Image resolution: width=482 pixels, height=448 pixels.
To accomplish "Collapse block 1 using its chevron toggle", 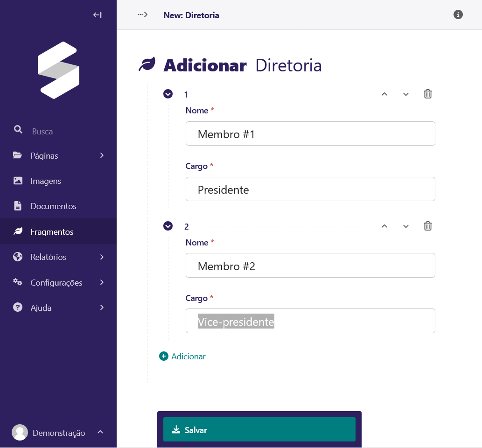I will pyautogui.click(x=168, y=94).
